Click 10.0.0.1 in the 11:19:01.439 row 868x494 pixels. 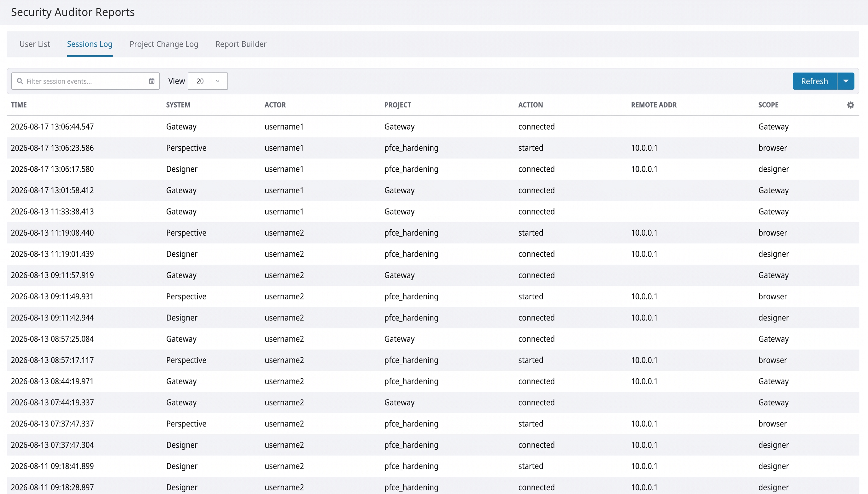tap(644, 254)
